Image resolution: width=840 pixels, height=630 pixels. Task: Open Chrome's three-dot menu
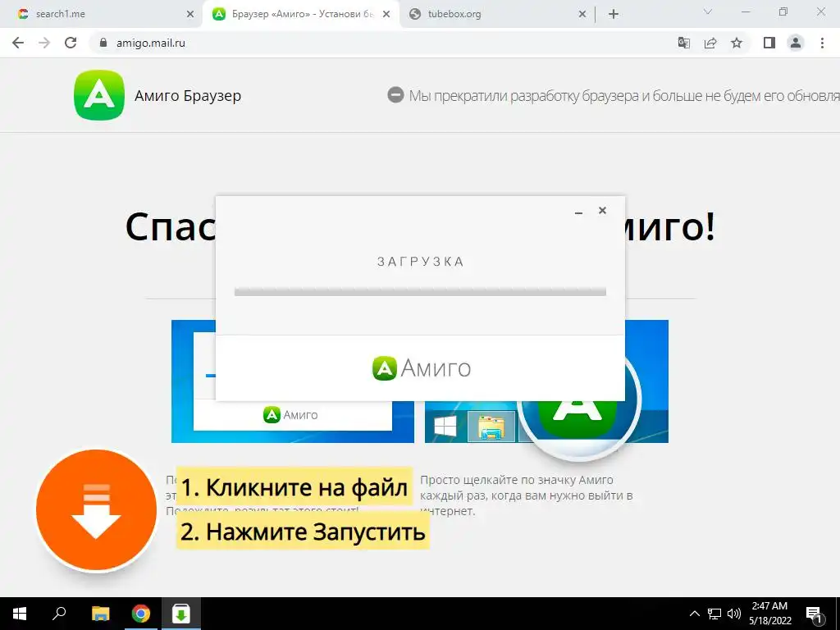[x=822, y=43]
